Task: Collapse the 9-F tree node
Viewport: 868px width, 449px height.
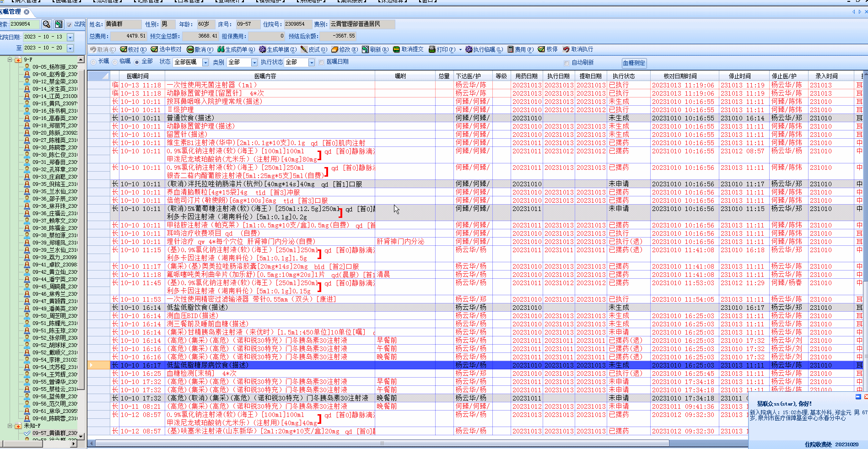Action: click(10, 60)
